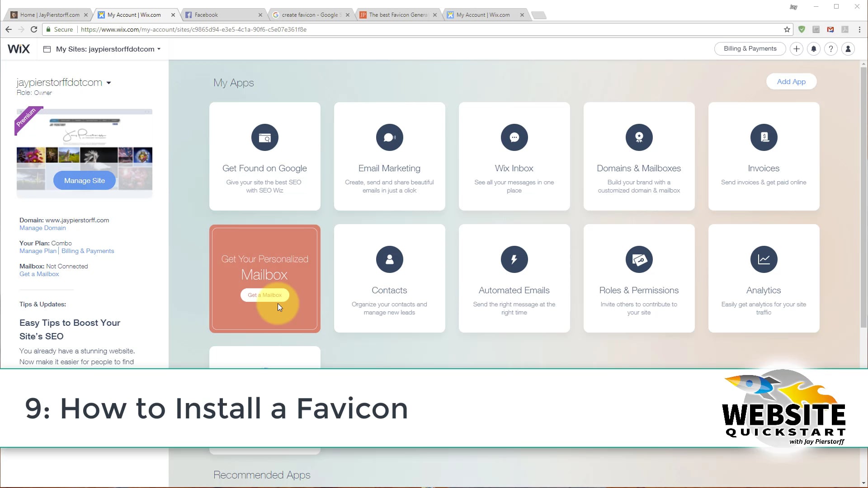Screen dimensions: 868x488
Task: Click the Automated Emails lightning icon
Action: [x=514, y=259]
